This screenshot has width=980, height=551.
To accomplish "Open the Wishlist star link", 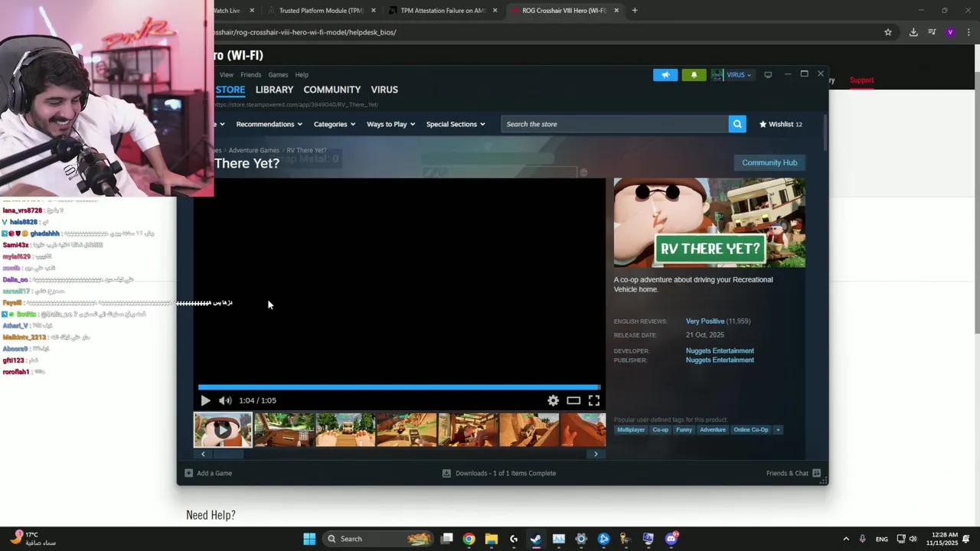I will tap(780, 124).
